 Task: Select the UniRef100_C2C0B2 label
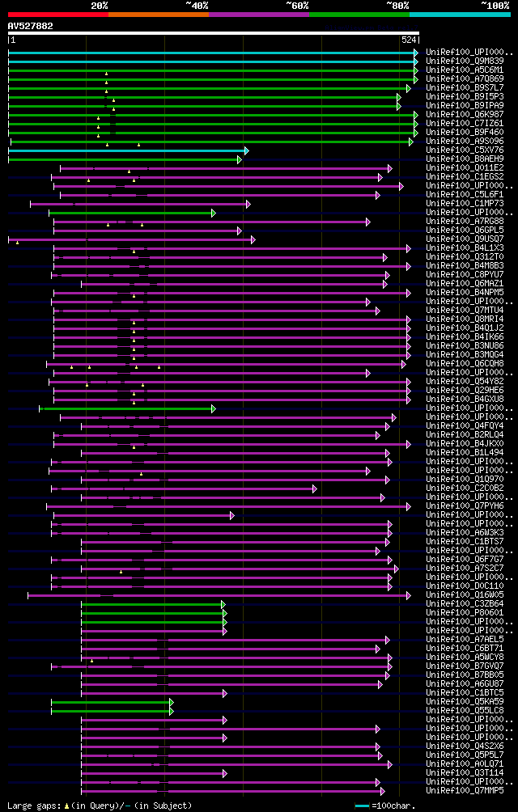click(464, 488)
